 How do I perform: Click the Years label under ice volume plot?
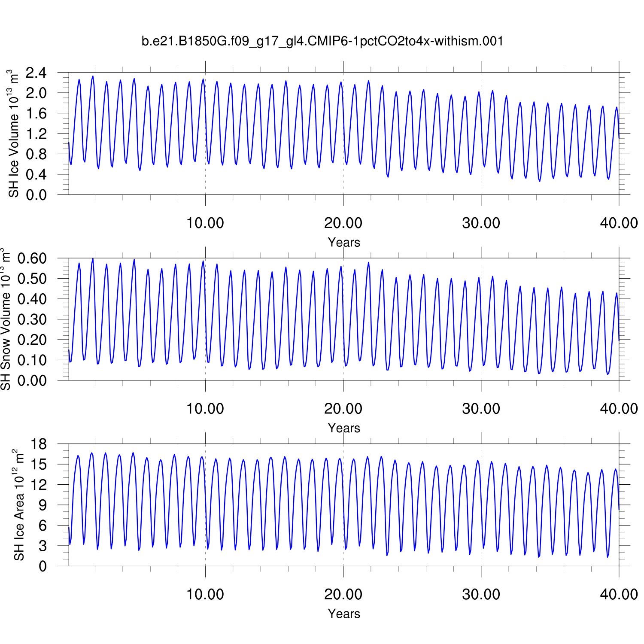[343, 243]
